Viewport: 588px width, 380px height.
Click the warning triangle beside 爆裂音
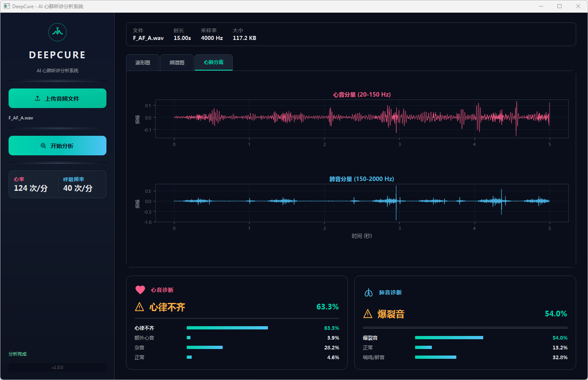tap(368, 314)
